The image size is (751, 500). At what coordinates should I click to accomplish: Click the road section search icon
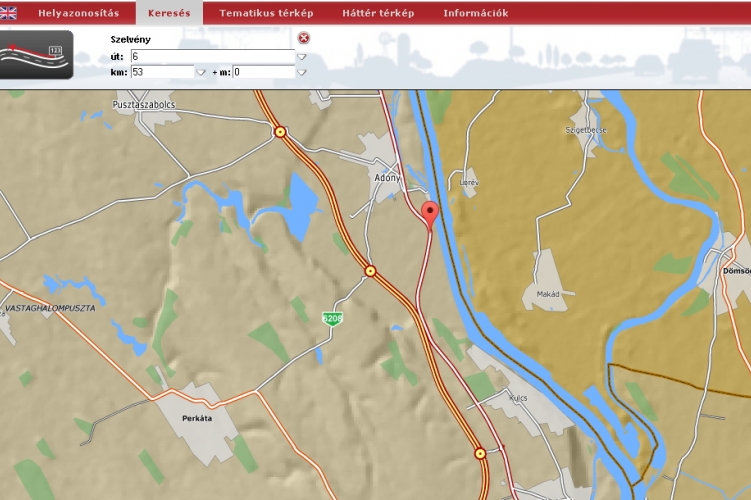(37, 55)
